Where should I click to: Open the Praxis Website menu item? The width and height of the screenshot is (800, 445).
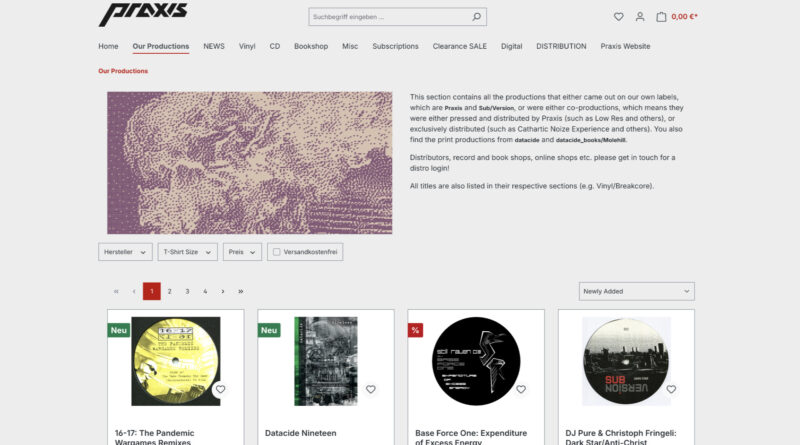(625, 46)
